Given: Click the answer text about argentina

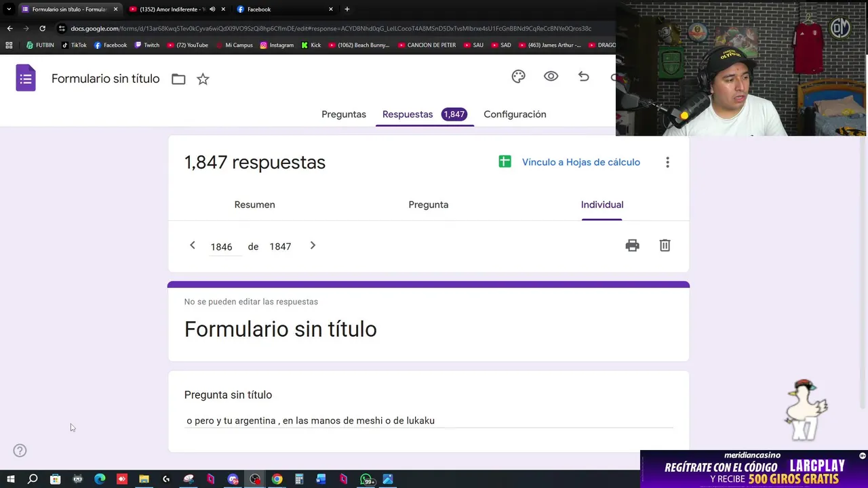Looking at the screenshot, I should point(311,421).
